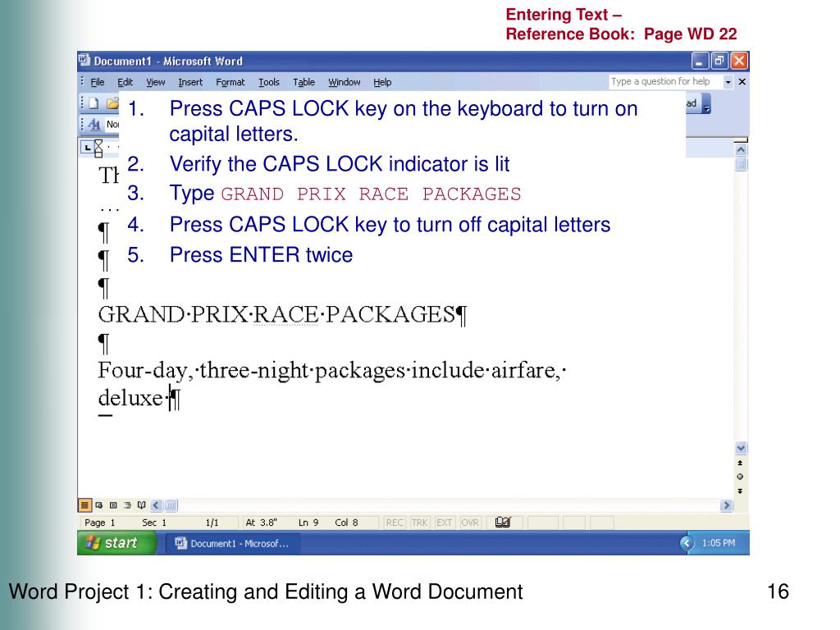Click Select Browse Object round button
The width and height of the screenshot is (840, 630).
pos(741,477)
